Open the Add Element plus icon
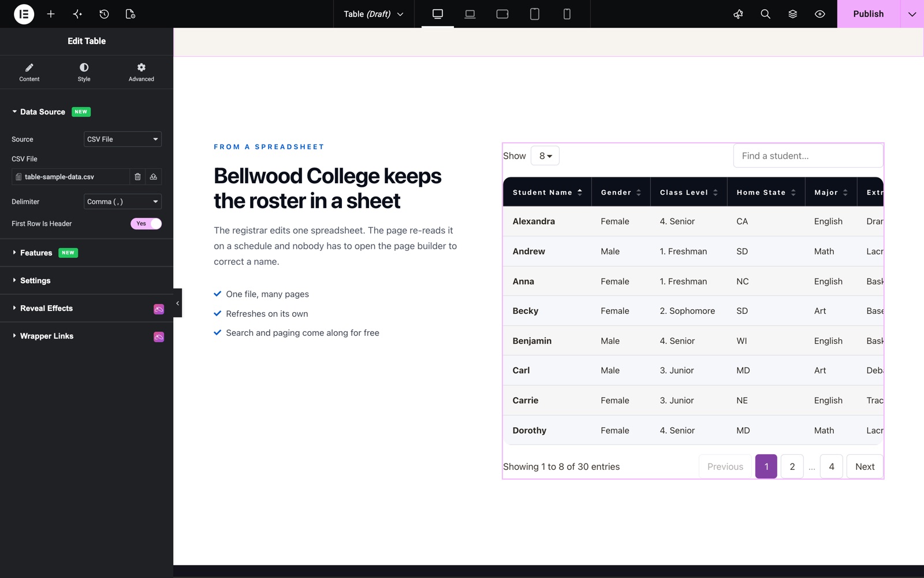Viewport: 924px width, 578px height. pos(51,14)
